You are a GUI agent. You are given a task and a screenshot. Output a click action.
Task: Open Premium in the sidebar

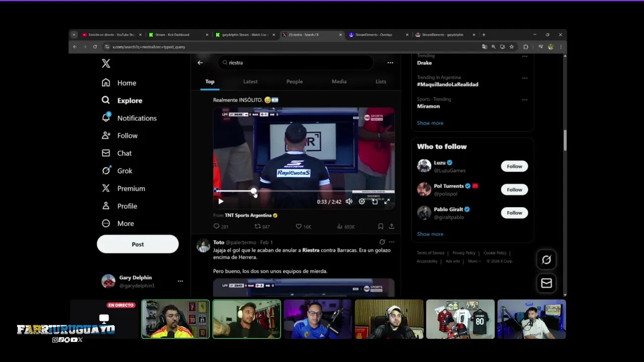point(123,189)
